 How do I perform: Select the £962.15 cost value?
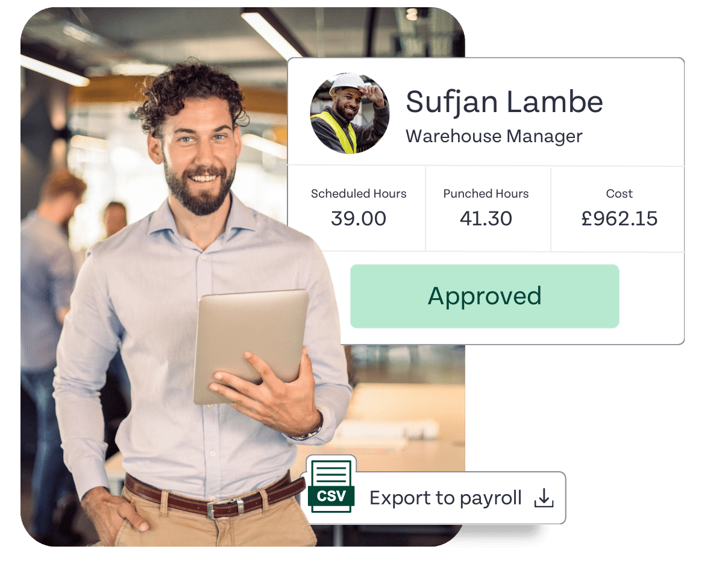pos(620,218)
